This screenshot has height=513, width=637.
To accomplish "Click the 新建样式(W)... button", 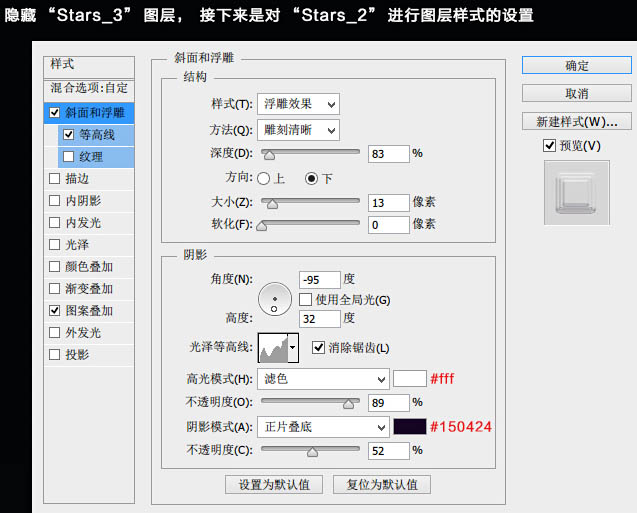I will (576, 121).
